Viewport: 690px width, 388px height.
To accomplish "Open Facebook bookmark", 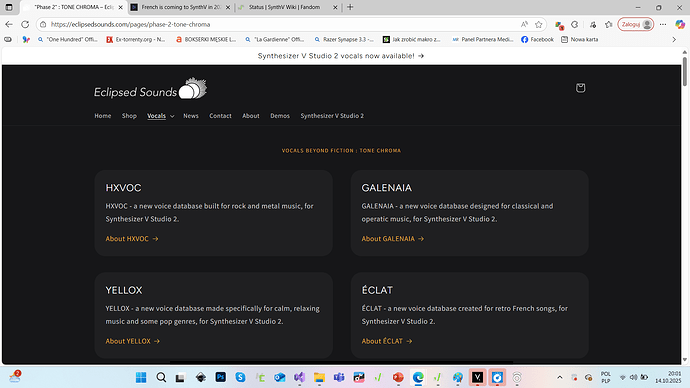I will [x=537, y=40].
